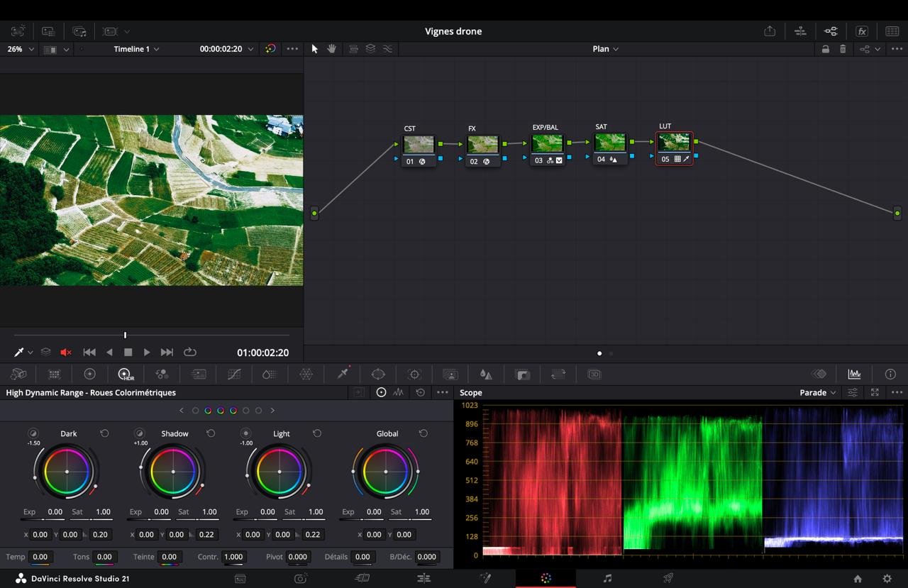Show the Scopes panel
Viewport: 908px width, 588px height.
click(x=854, y=375)
